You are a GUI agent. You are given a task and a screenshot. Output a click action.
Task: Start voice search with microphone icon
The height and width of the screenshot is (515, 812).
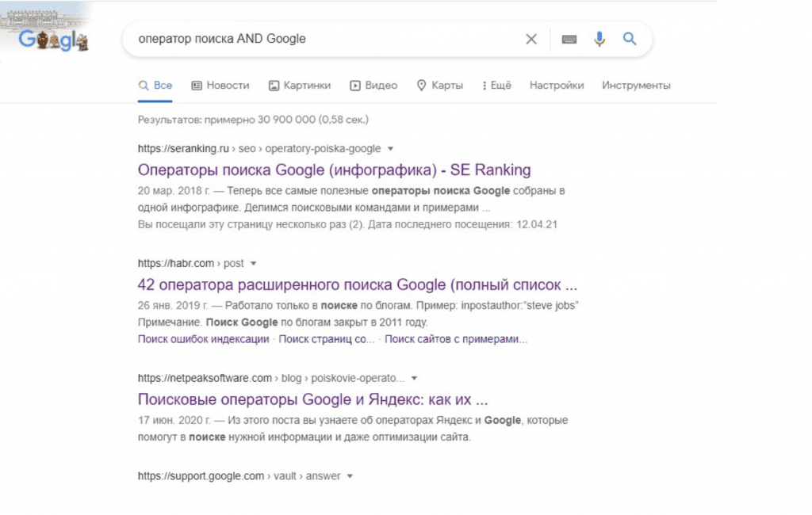[599, 39]
